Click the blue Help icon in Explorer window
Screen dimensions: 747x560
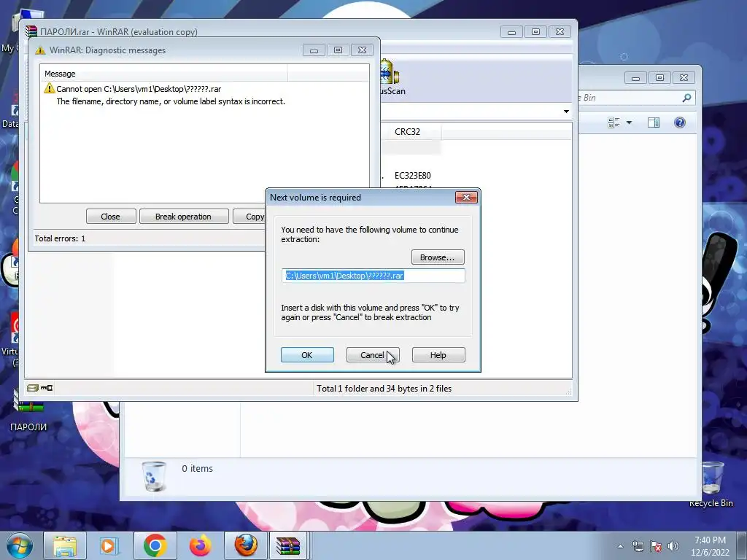click(680, 122)
